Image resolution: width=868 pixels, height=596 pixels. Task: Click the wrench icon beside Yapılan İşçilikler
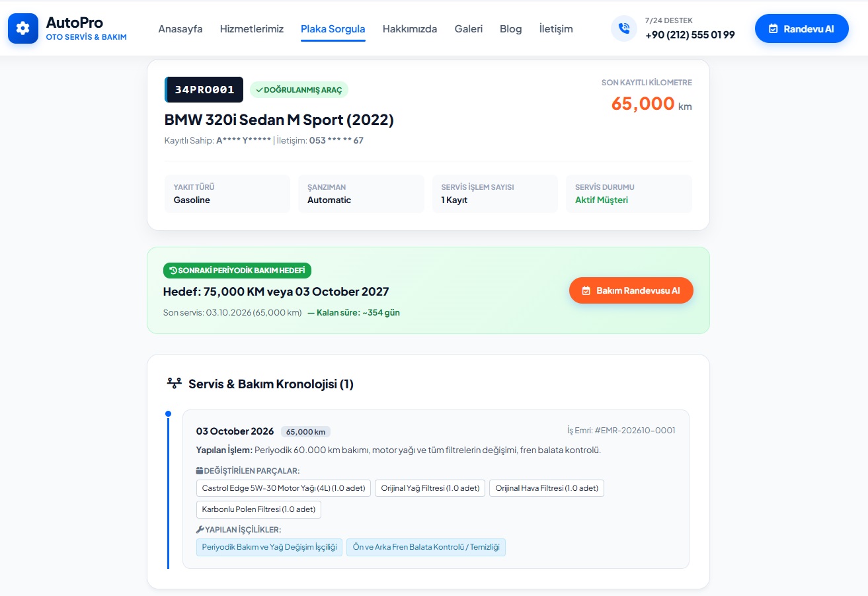click(200, 530)
